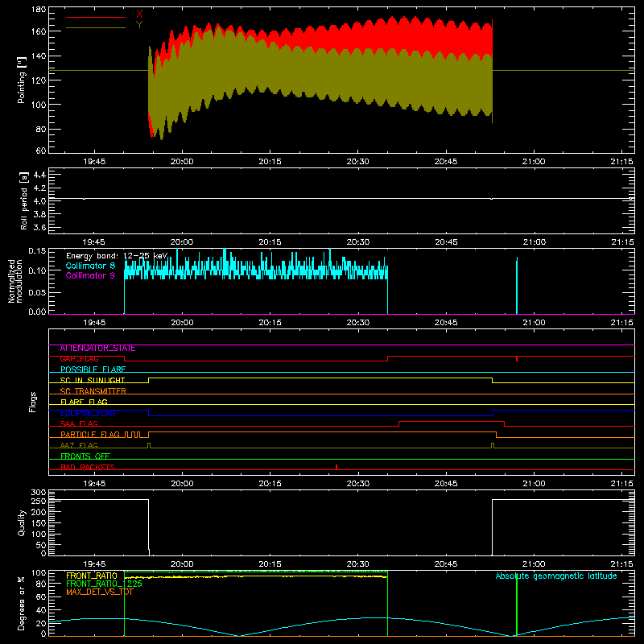Click the 19:45 time label under modulation panel
This screenshot has width=644, height=644.
click(x=94, y=323)
